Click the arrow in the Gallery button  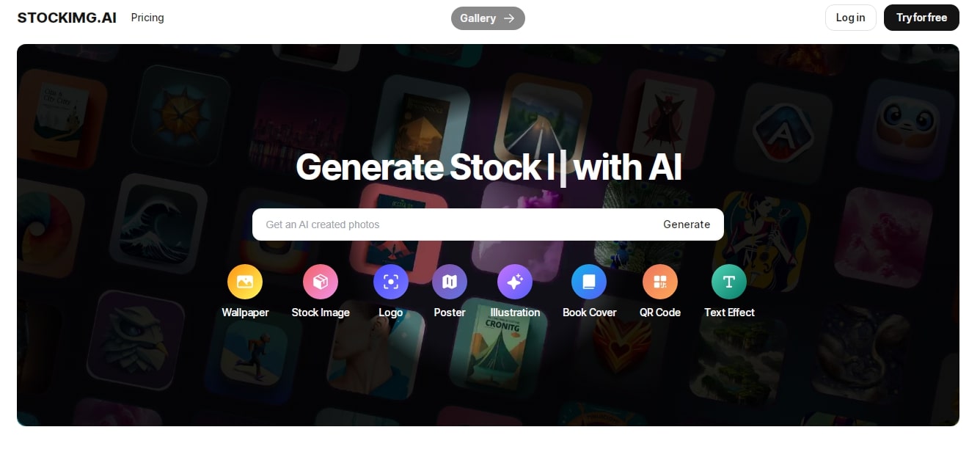click(x=509, y=18)
